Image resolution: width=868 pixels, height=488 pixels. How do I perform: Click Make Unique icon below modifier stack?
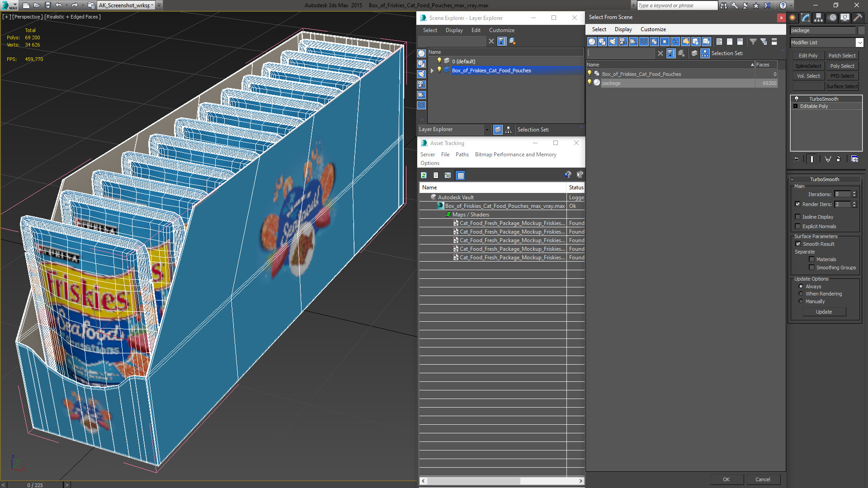[x=828, y=159]
